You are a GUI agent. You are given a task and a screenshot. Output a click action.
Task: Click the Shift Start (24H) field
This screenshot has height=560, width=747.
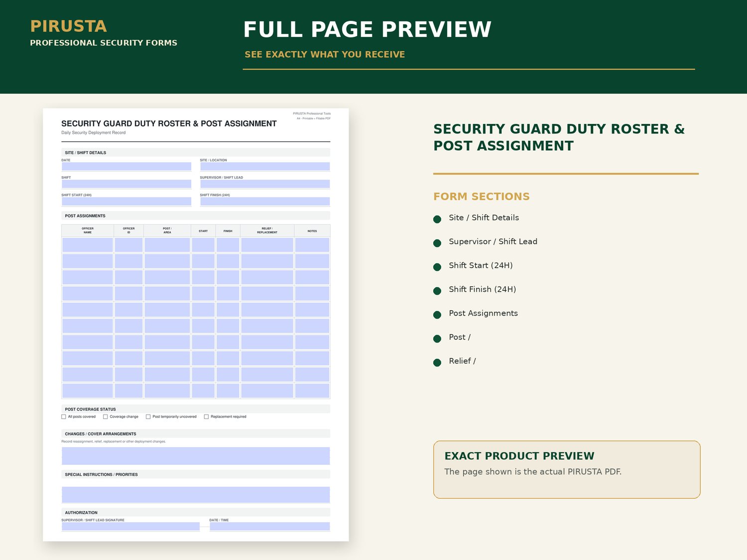[x=126, y=202]
